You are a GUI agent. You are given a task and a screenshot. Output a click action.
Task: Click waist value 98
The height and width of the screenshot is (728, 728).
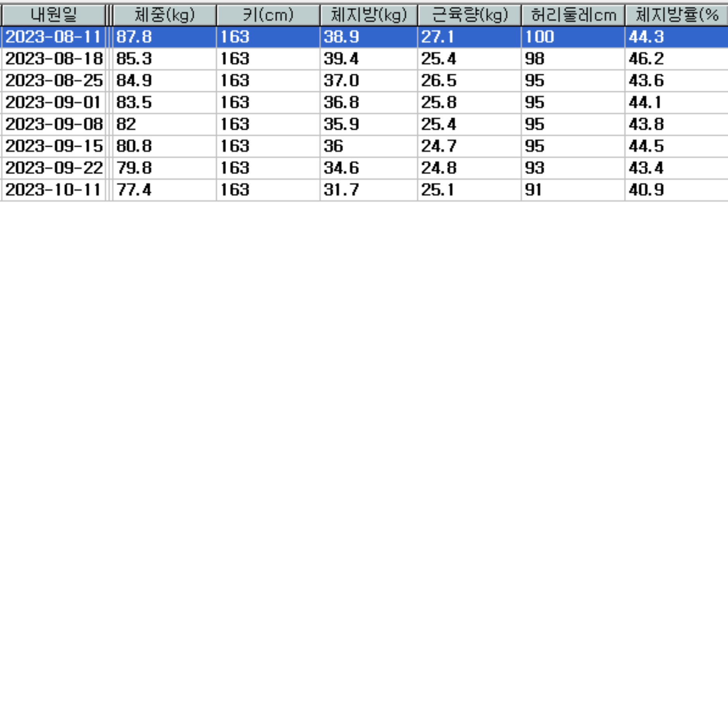point(535,59)
